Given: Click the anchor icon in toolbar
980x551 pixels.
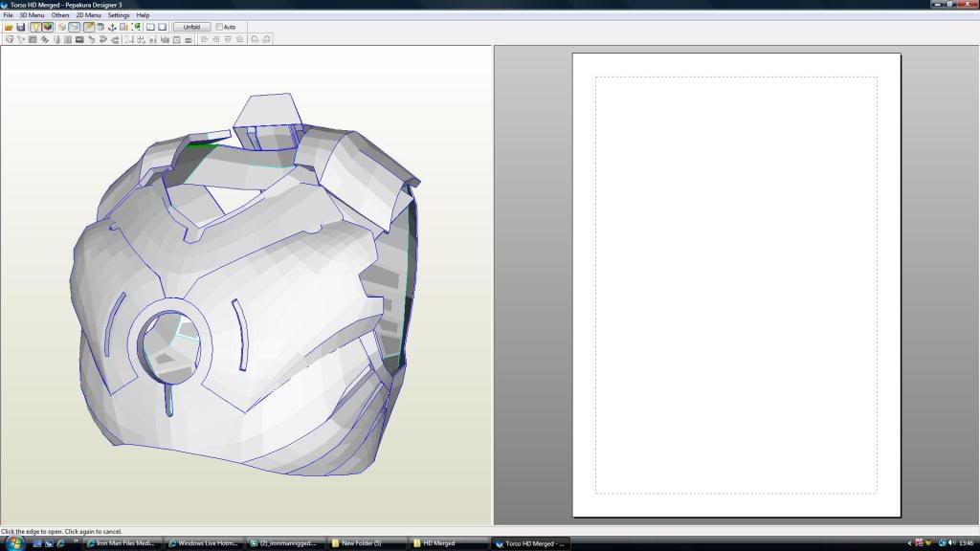Looking at the screenshot, I should 113,27.
